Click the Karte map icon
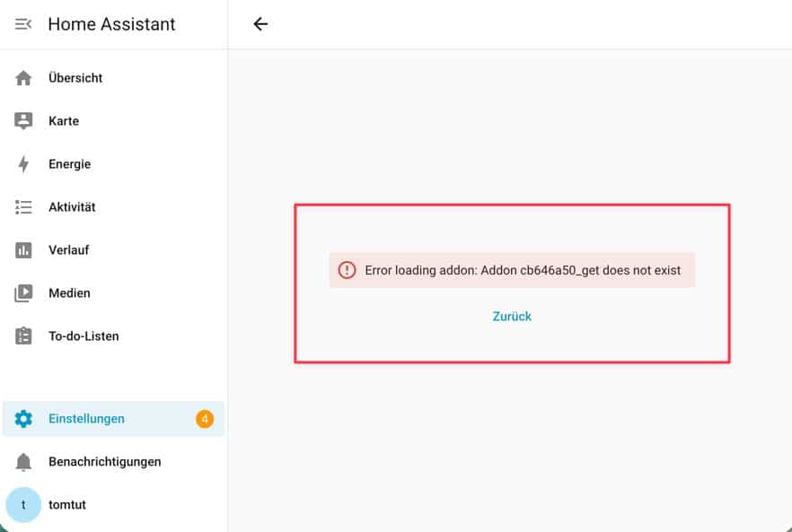 pyautogui.click(x=24, y=121)
